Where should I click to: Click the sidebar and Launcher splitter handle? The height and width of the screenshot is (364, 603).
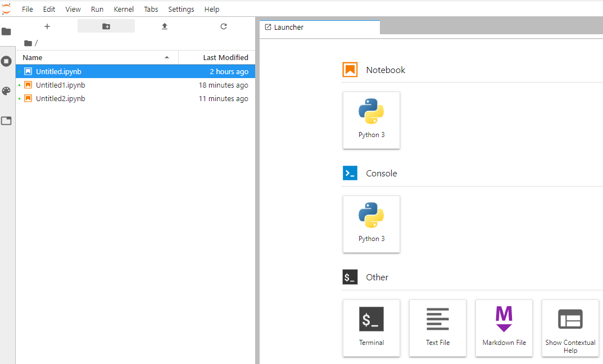pyautogui.click(x=257, y=190)
